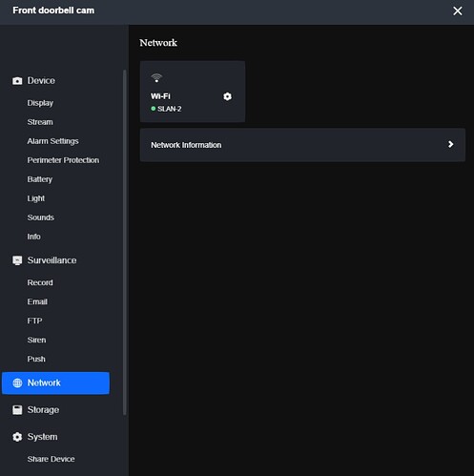474x476 pixels.
Task: Click the System gear icon
Action: (17, 437)
